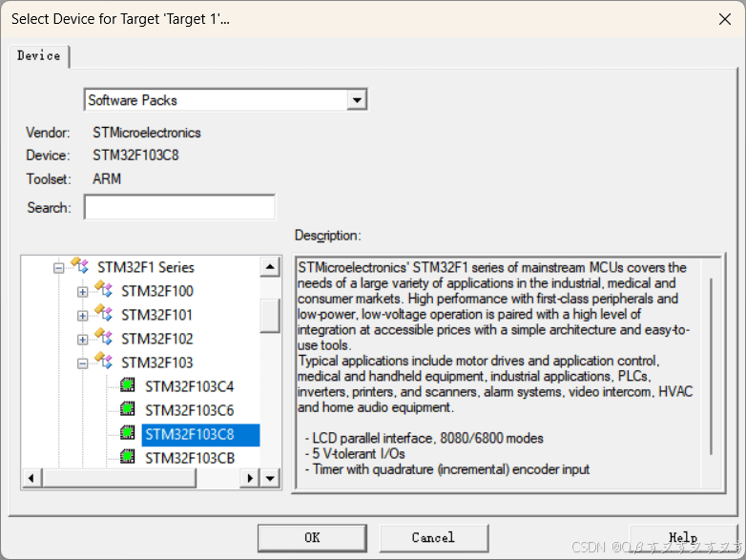
Task: Select STM32F103 label in tree
Action: click(157, 363)
